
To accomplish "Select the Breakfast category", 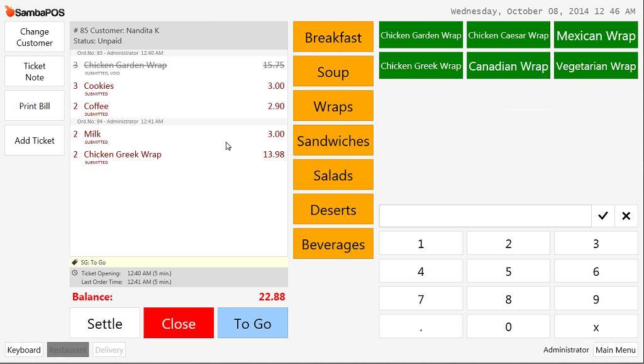I will point(333,38).
